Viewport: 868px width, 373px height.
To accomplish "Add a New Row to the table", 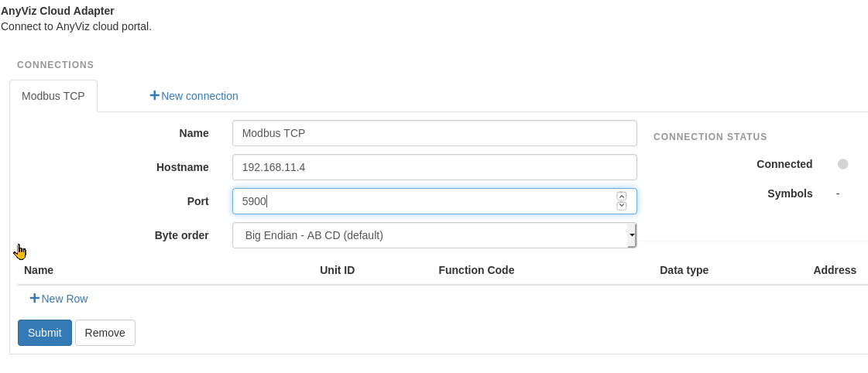I will [x=59, y=299].
